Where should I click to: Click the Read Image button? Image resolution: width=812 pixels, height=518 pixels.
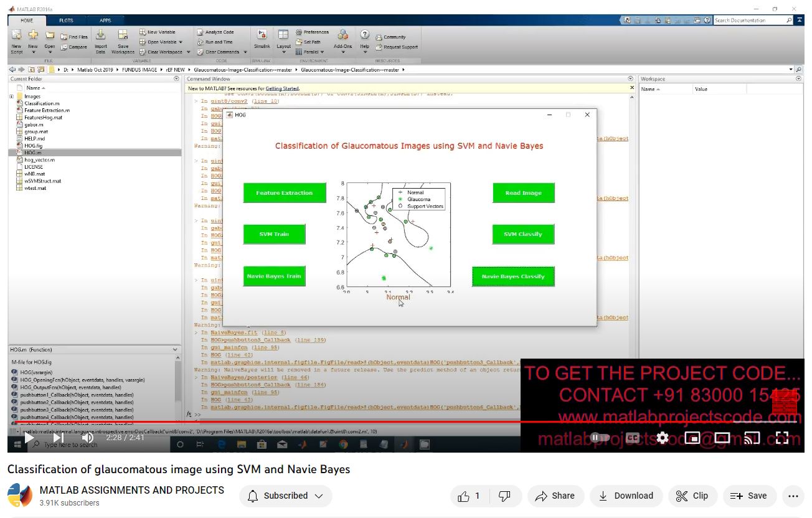pos(523,193)
